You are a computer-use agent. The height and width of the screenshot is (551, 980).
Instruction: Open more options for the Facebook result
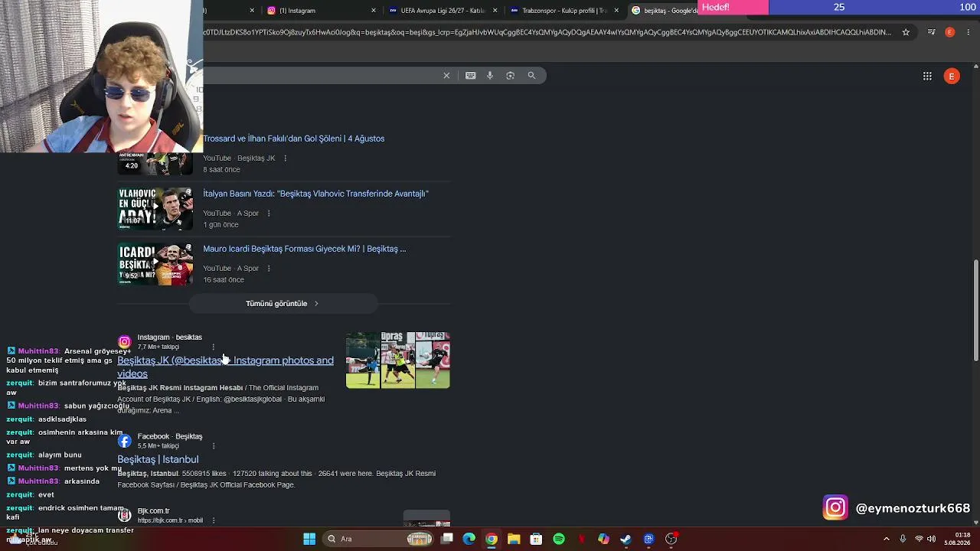(213, 445)
